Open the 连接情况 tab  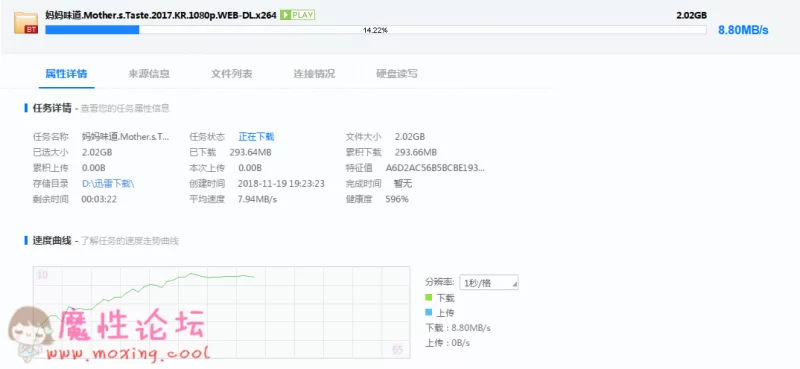(x=314, y=73)
